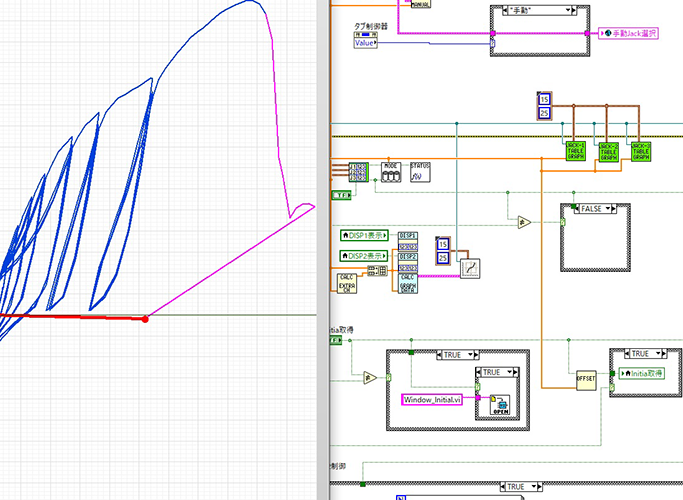Open the FALSE case selector dropdown

click(x=598, y=208)
